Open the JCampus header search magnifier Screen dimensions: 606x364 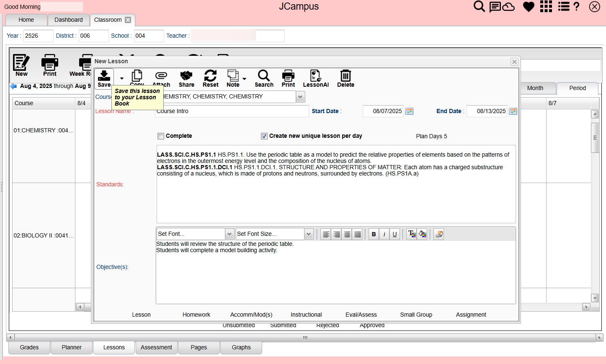479,6
